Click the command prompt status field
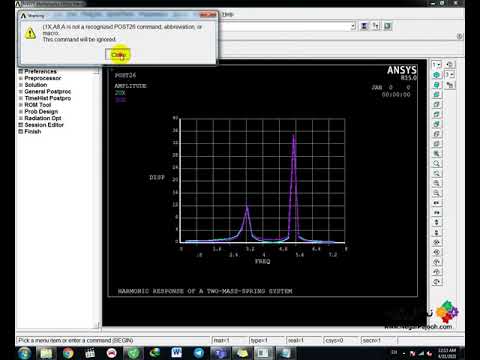The height and width of the screenshot is (360, 480). (x=113, y=340)
